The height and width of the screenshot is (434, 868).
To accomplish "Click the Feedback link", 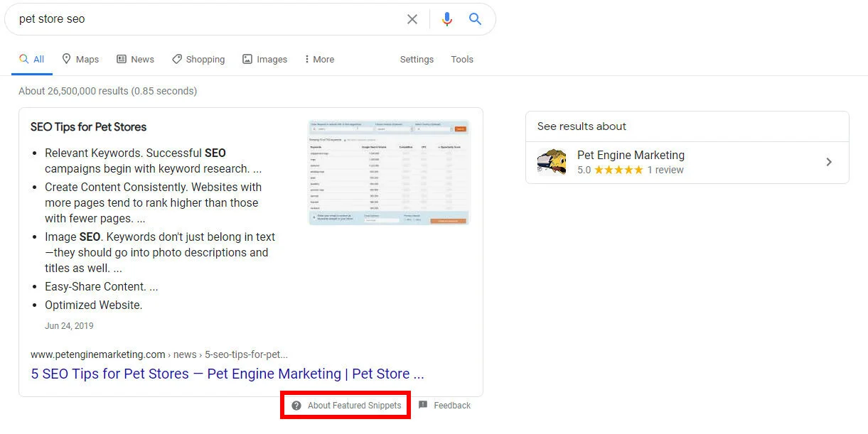I will (x=452, y=406).
